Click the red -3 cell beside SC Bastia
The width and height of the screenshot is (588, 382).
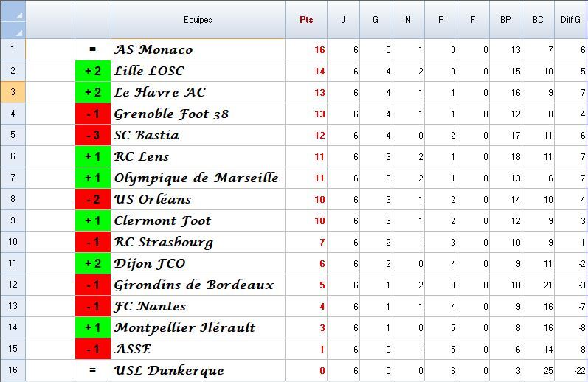click(92, 136)
